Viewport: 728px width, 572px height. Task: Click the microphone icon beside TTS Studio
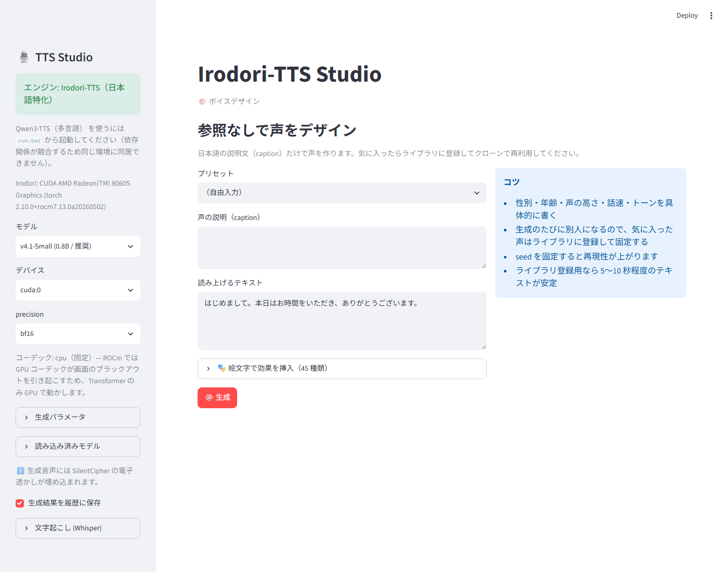point(24,57)
